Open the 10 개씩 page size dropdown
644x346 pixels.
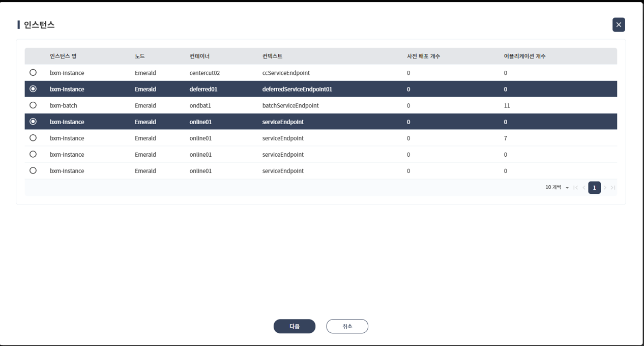[x=557, y=188]
